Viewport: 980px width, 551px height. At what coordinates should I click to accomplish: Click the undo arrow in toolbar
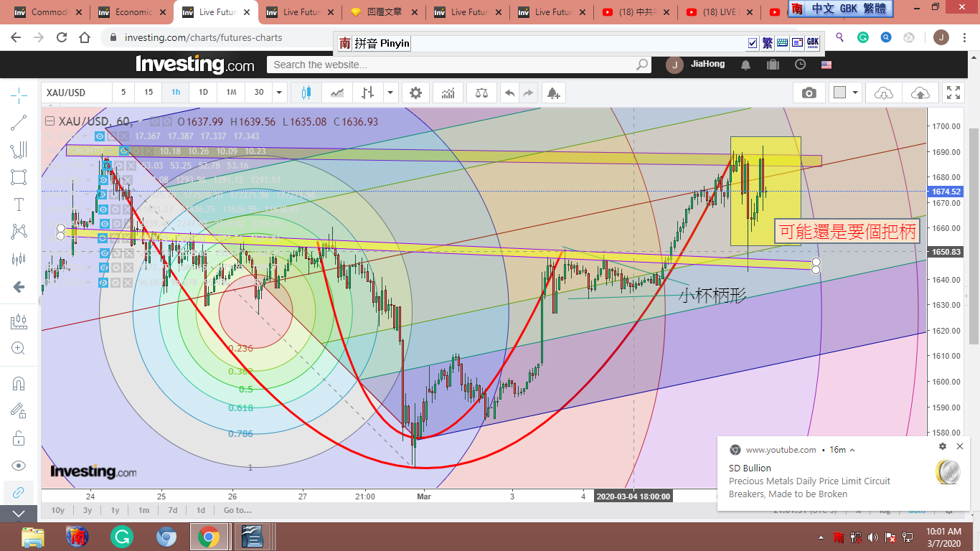tap(509, 93)
